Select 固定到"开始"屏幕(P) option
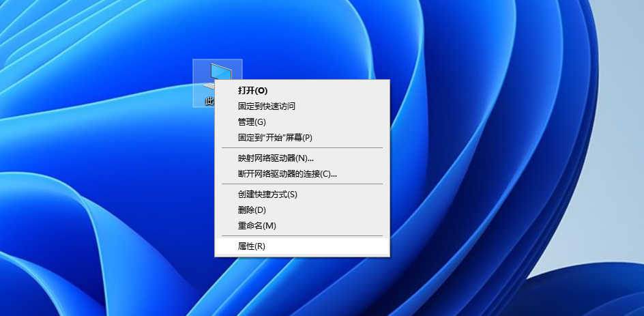This screenshot has height=316, width=644. (x=302, y=138)
